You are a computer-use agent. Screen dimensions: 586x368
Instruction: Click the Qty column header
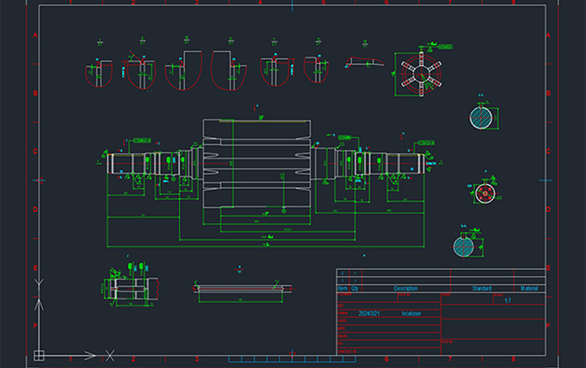tap(355, 288)
